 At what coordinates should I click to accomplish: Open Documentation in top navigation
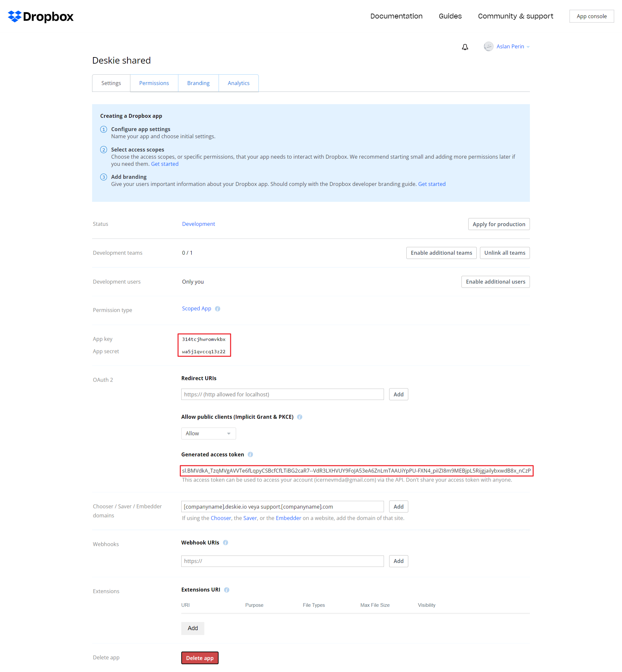[396, 16]
